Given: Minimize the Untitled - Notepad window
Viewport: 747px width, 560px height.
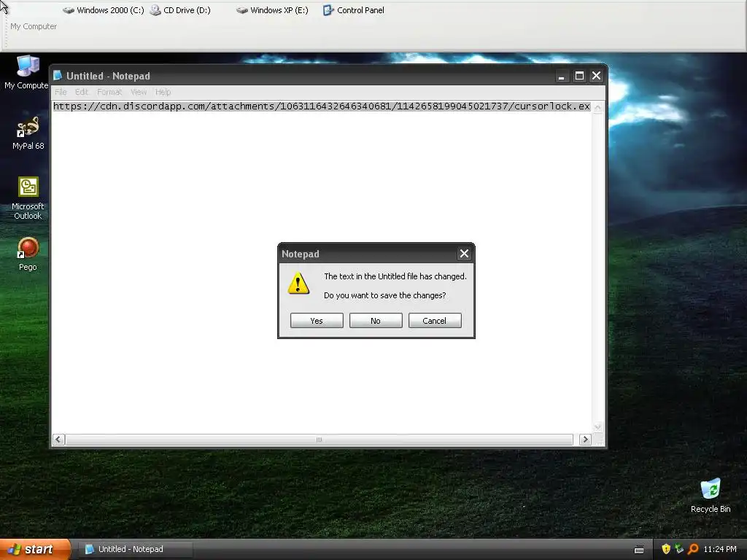Looking at the screenshot, I should [x=562, y=76].
